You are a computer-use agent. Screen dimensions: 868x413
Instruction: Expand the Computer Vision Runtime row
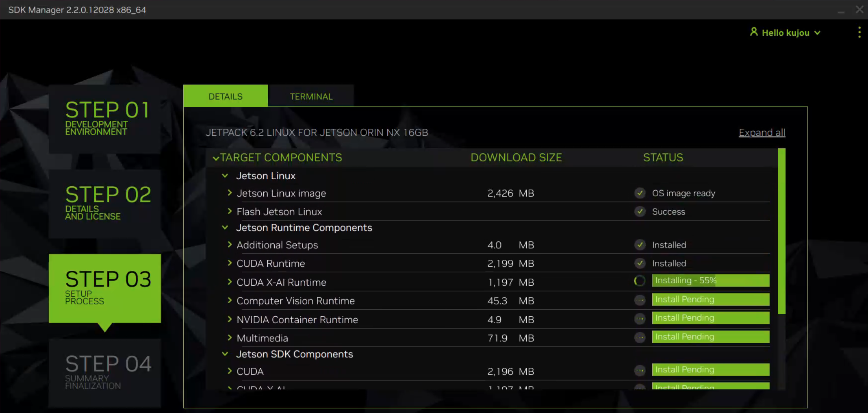[230, 300]
